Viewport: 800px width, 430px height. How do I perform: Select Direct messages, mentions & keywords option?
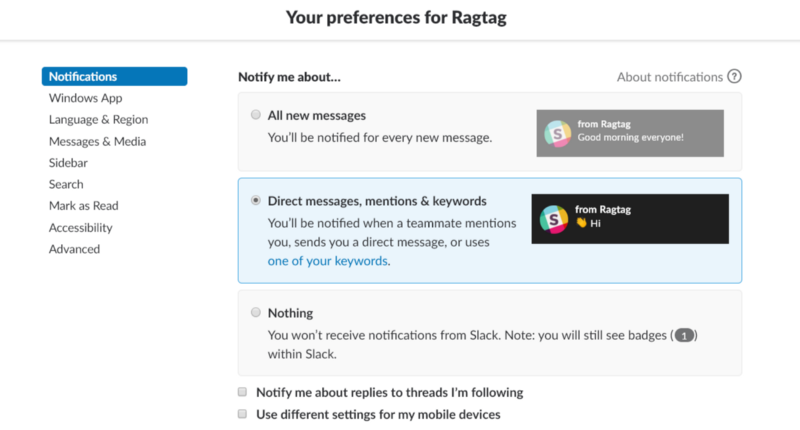coord(256,200)
